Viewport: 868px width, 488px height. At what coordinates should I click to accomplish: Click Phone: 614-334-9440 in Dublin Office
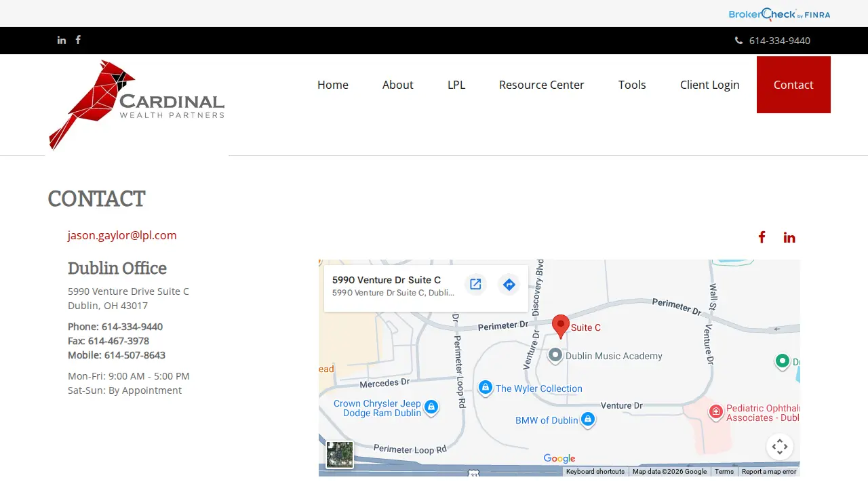click(x=115, y=327)
